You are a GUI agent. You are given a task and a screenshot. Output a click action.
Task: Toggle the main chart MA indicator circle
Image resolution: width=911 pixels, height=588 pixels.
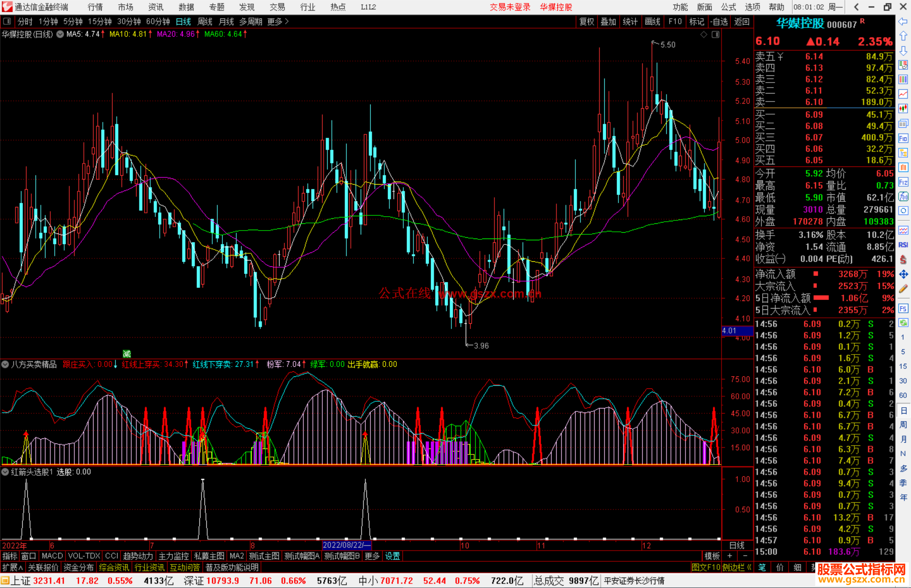coord(60,34)
